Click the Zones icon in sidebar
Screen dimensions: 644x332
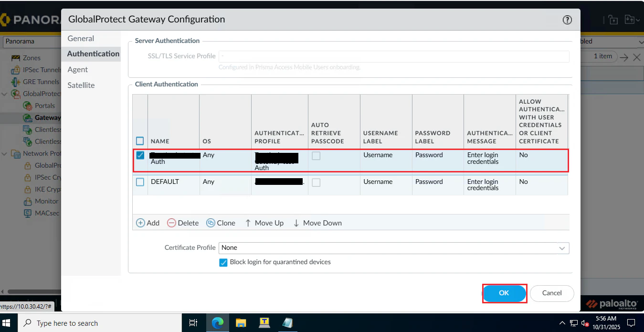coord(16,58)
